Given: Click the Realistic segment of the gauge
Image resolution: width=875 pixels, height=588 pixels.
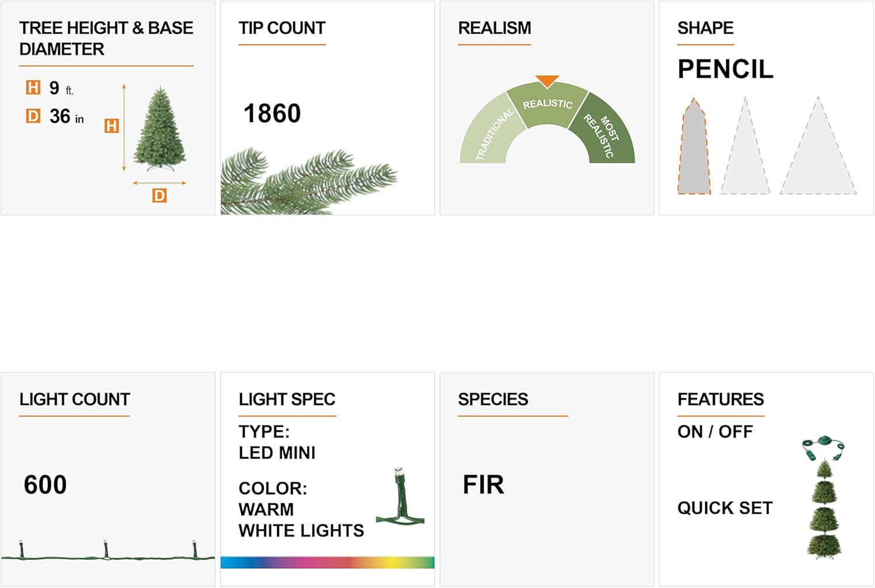Looking at the screenshot, I should coord(547,104).
